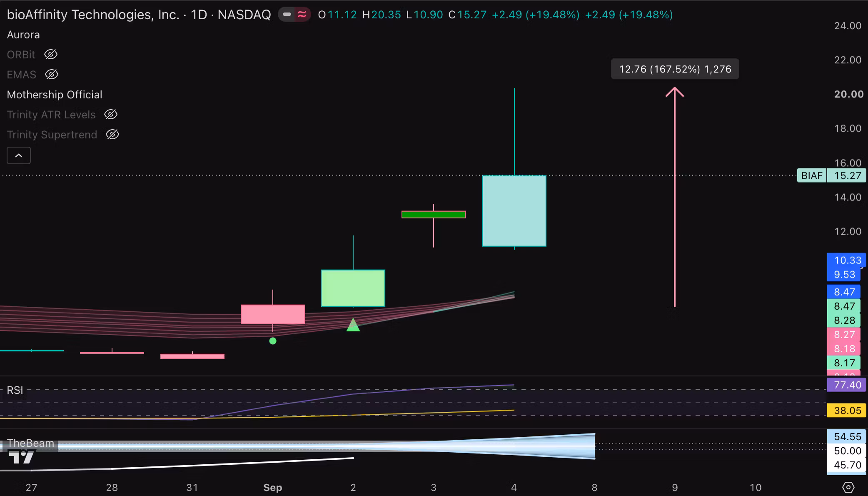
Task: Select the Sep 2 light green candle
Action: pyautogui.click(x=353, y=288)
